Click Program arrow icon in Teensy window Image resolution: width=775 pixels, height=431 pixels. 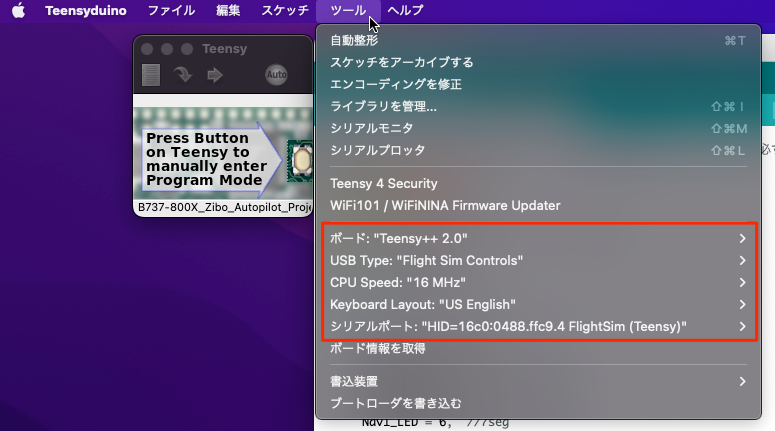click(183, 75)
